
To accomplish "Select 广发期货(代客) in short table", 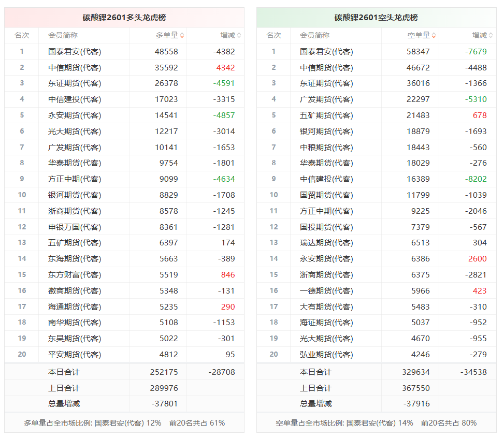I will [326, 99].
